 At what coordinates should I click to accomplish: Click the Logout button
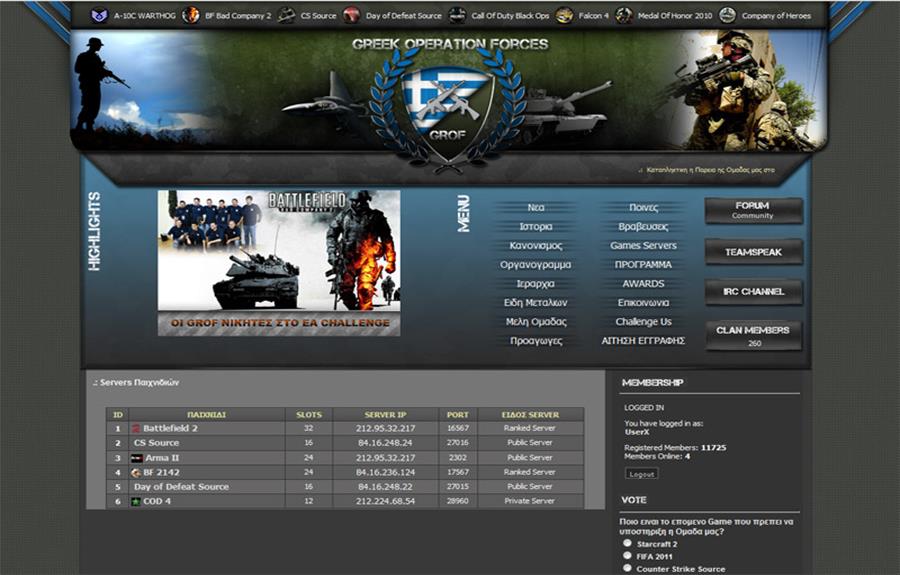pyautogui.click(x=642, y=474)
